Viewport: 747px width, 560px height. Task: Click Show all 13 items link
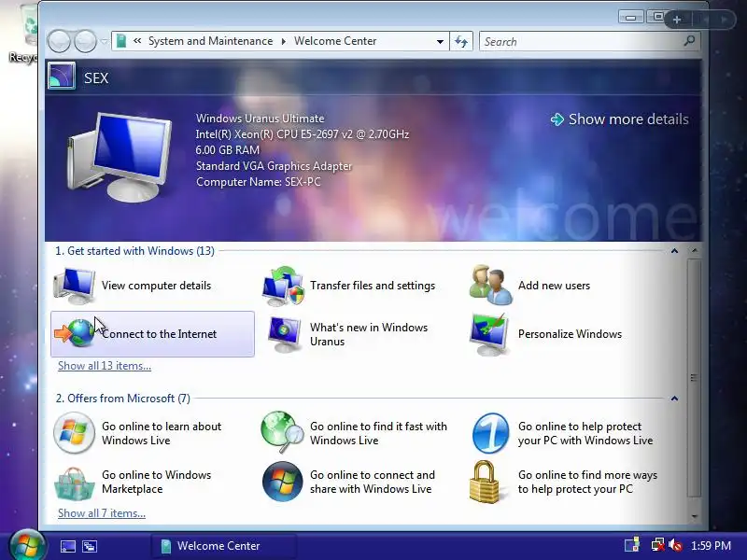click(105, 366)
